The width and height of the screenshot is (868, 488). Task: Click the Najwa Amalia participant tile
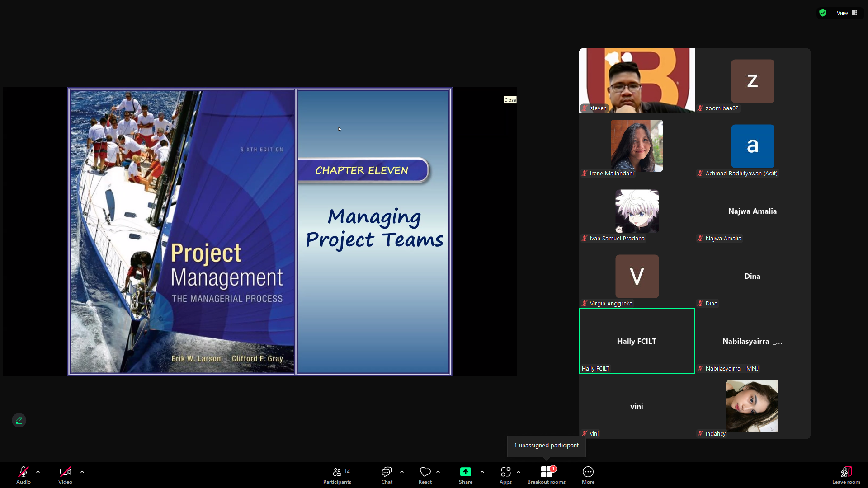753,211
